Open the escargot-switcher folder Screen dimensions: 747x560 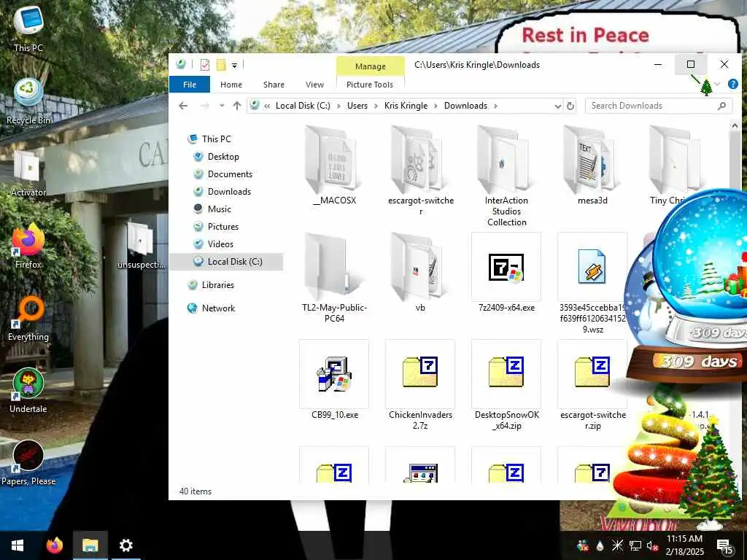(x=421, y=171)
